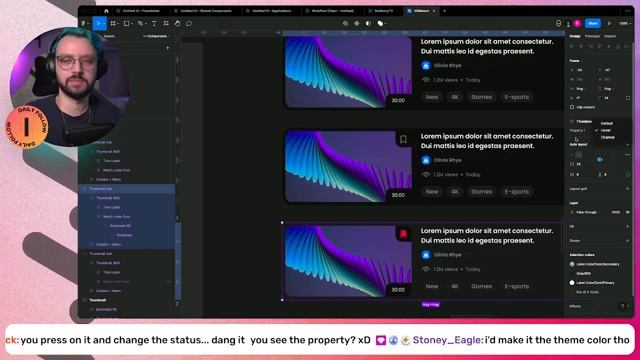This screenshot has width=640, height=360.
Task: Select the bold Thumbnail component layer row
Action: pos(127,300)
